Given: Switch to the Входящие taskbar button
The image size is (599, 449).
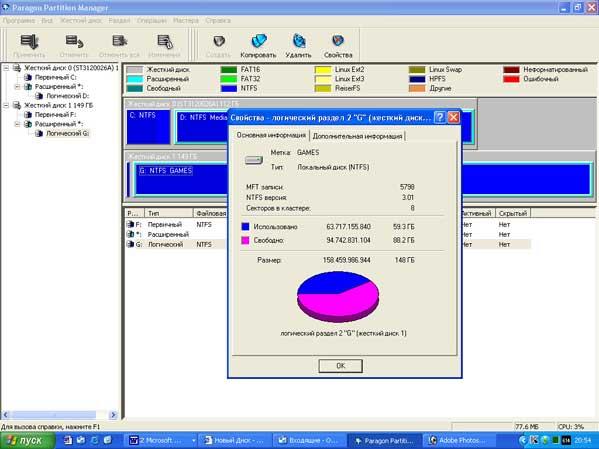Looking at the screenshot, I should (x=311, y=441).
